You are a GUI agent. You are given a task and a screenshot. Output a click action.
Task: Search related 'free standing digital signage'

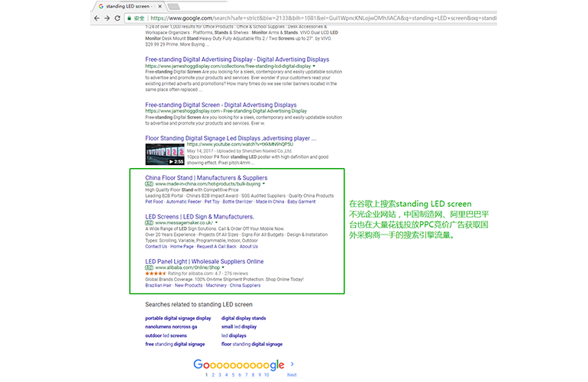[x=175, y=344]
